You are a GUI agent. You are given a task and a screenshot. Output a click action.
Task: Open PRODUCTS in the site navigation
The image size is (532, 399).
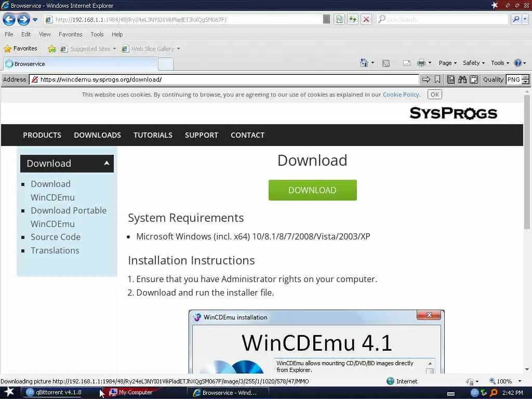[x=42, y=135]
